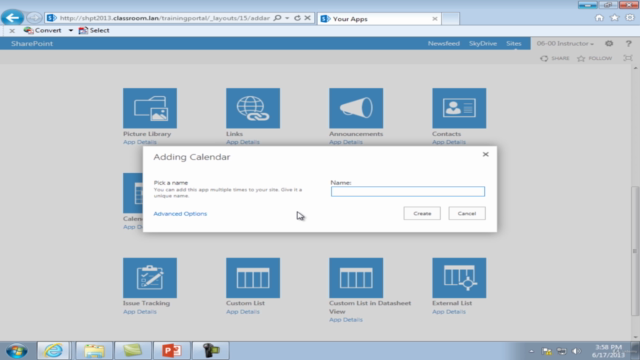
Task: Open App Details under Links
Action: 243,142
